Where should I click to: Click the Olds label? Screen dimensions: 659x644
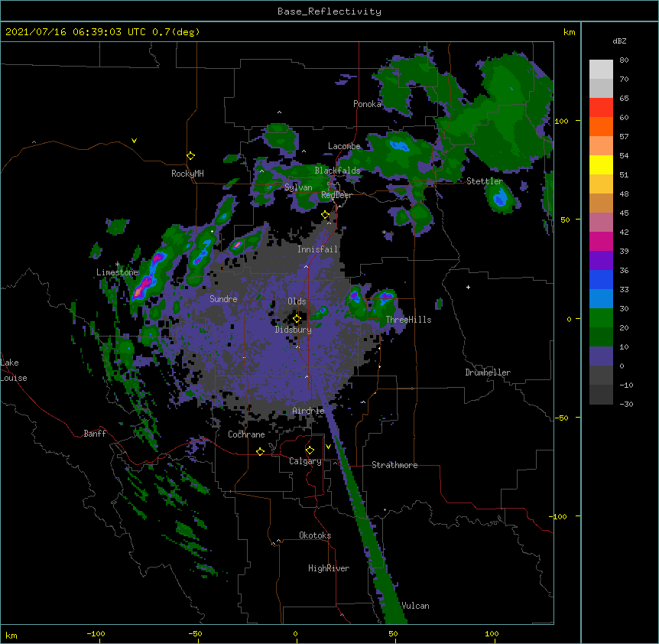pos(297,301)
